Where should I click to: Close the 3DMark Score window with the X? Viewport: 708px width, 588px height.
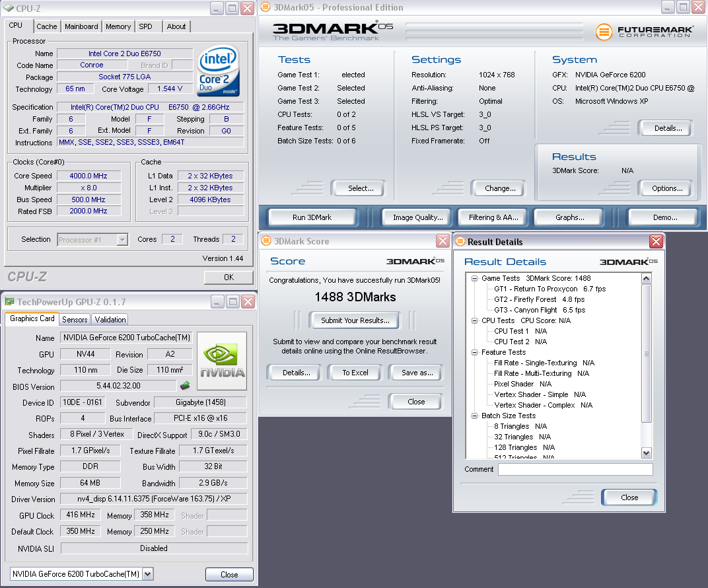[x=442, y=240]
